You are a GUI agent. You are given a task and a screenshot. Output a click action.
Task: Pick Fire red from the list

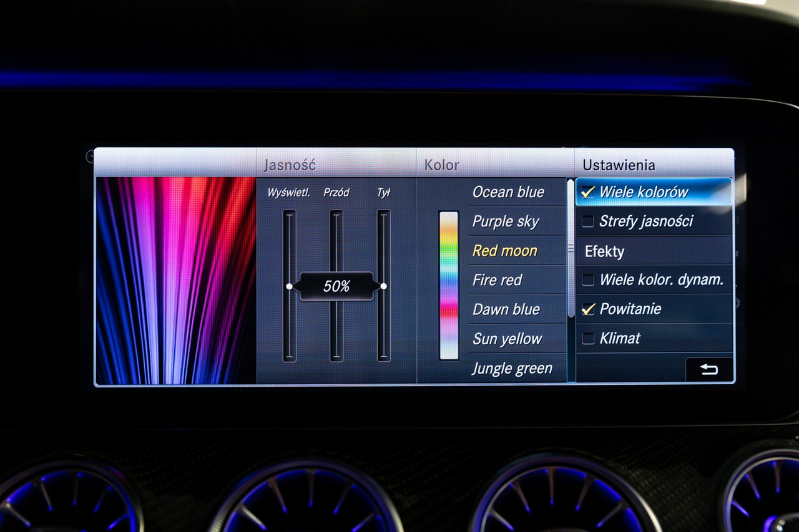click(517, 280)
